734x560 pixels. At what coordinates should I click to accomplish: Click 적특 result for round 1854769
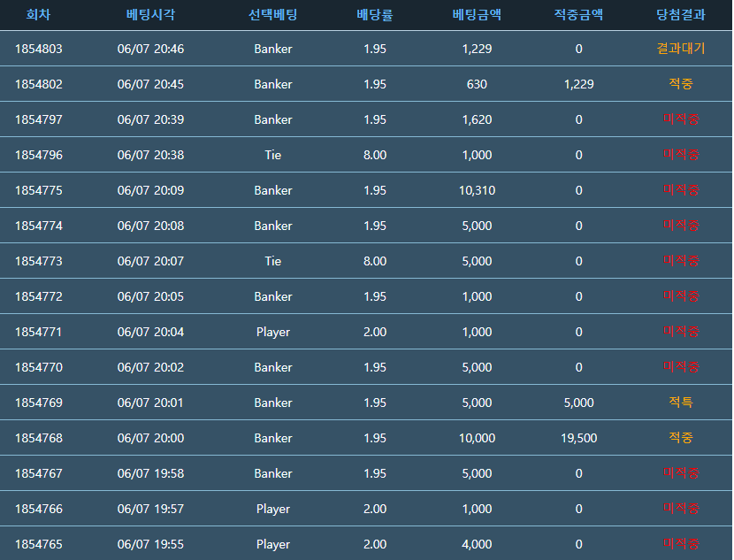681,403
